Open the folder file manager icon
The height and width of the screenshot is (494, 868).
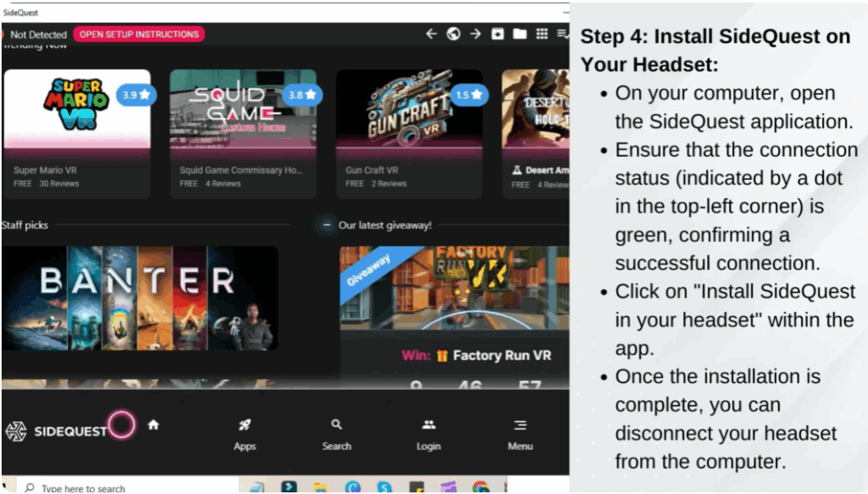[x=520, y=34]
